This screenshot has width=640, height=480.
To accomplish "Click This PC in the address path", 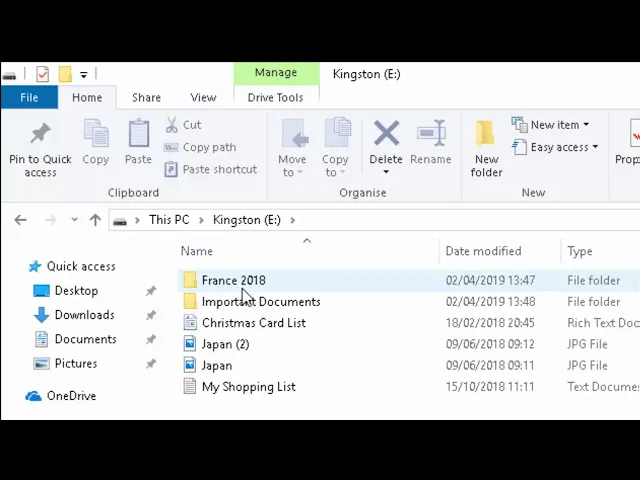I will click(169, 220).
